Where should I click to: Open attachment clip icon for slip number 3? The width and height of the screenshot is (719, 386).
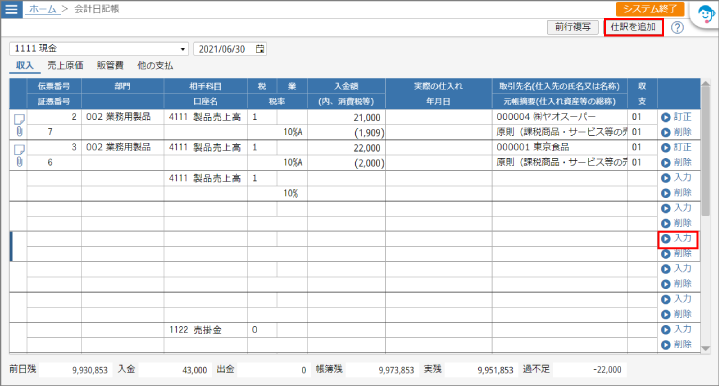coord(19,162)
